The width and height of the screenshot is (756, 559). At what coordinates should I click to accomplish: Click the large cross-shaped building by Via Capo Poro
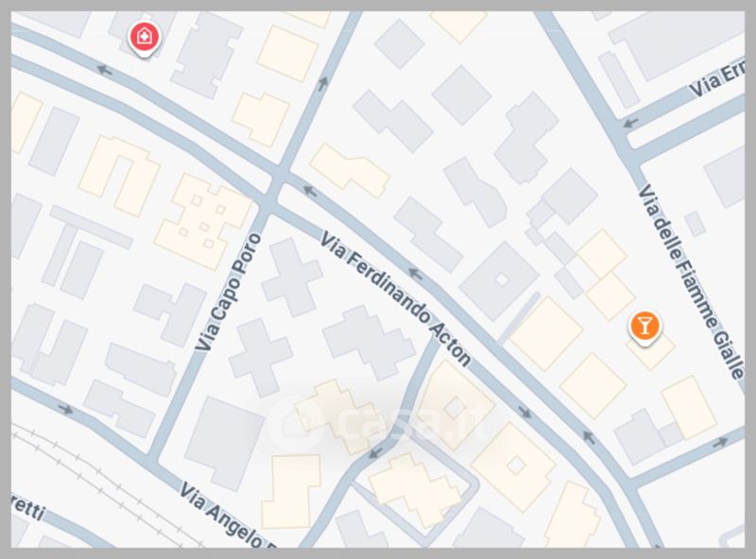click(292, 277)
